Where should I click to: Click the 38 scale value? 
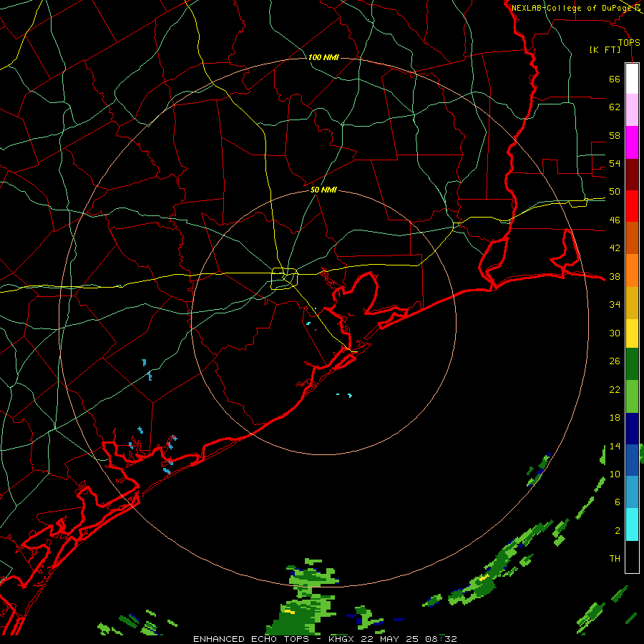tap(615, 277)
